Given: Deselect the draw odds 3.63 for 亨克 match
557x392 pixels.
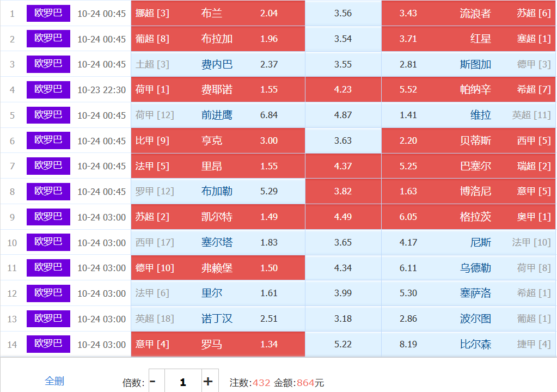Looking at the screenshot, I should 343,140.
